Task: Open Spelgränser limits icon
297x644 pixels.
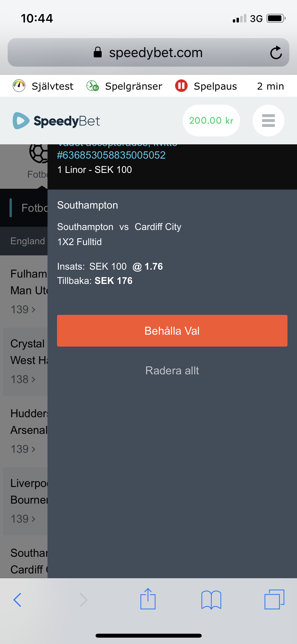Action: coord(92,86)
